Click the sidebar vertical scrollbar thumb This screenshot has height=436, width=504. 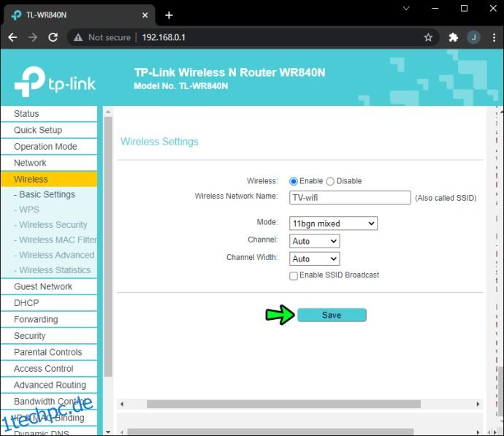click(108, 246)
